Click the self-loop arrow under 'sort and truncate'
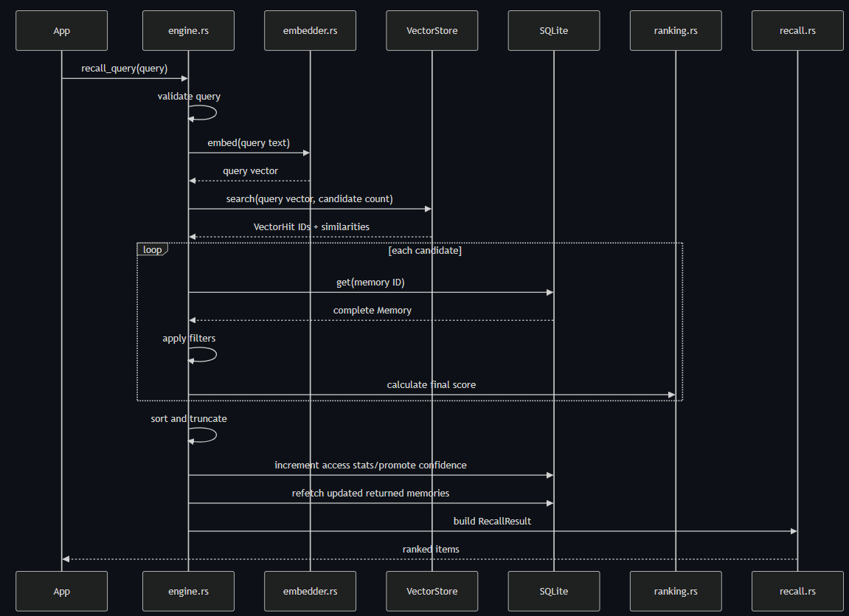The height and width of the screenshot is (616, 849). tap(203, 435)
